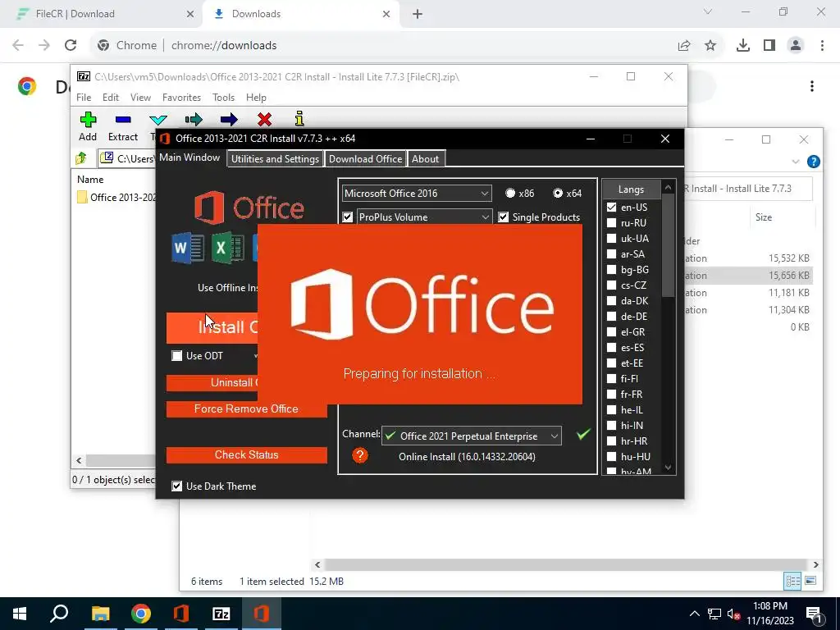Switch Explorer to large icons view
The width and height of the screenshot is (840, 630).
tap(810, 581)
